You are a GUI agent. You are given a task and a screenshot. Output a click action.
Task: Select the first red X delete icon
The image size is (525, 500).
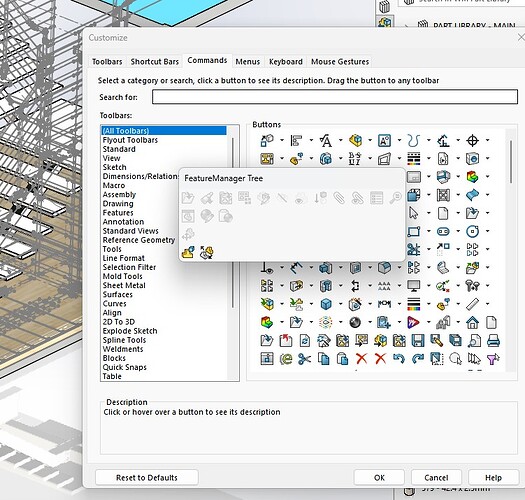tap(361, 359)
